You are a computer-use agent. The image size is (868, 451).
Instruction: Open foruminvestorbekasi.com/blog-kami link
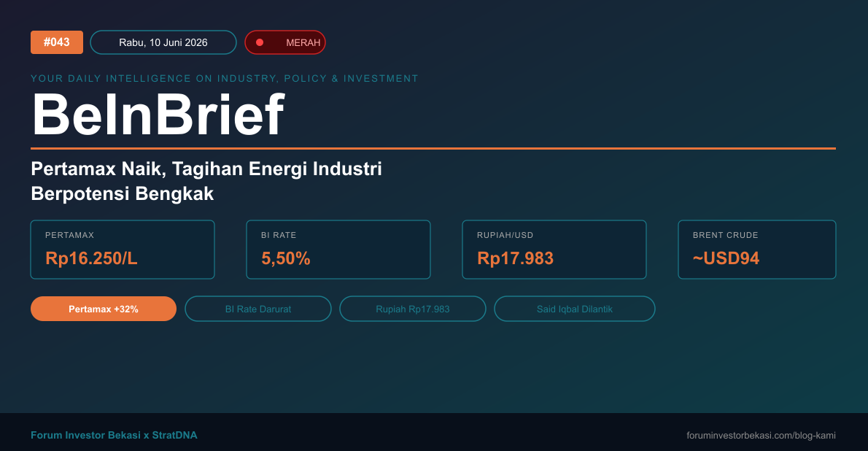tap(762, 436)
